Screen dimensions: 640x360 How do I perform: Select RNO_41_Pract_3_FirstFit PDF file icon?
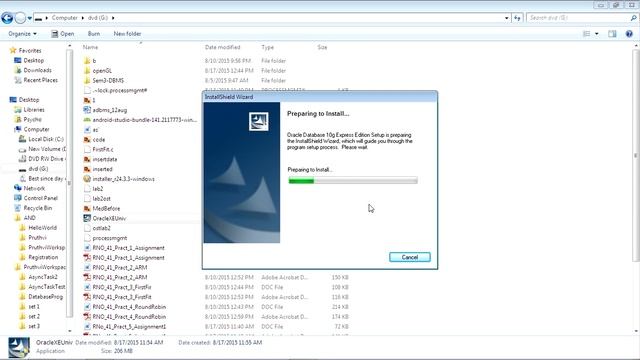(87, 297)
